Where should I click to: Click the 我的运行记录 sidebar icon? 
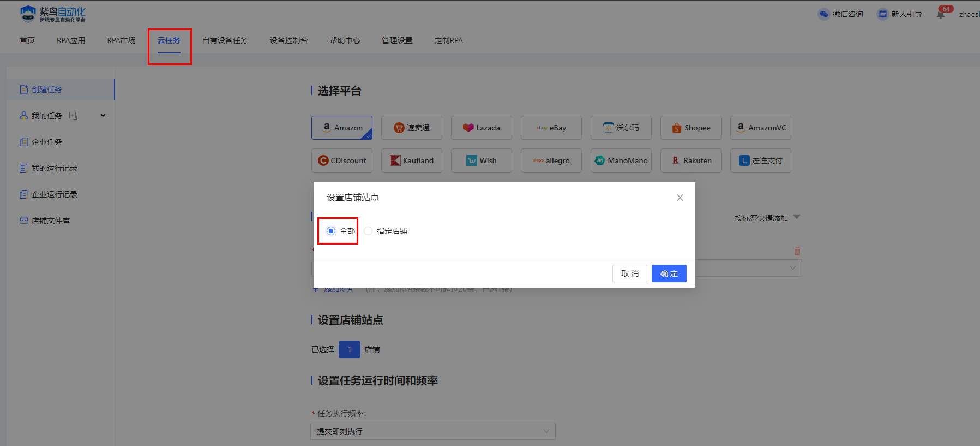pyautogui.click(x=23, y=168)
